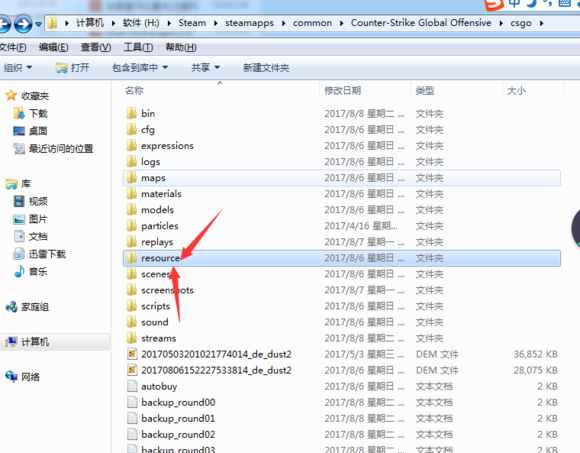This screenshot has width=580, height=453.
Task: Select the logs folder icon
Action: (x=131, y=161)
